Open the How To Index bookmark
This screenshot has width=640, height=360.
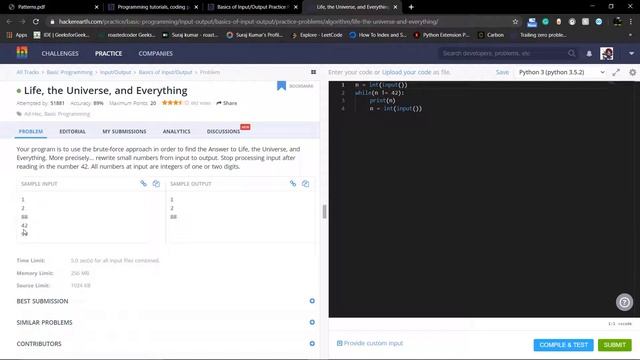[x=378, y=35]
